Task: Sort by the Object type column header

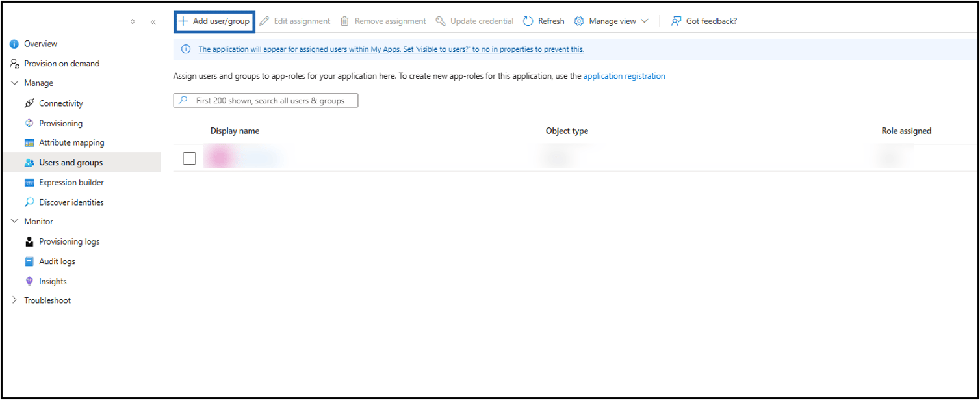Action: pyautogui.click(x=567, y=131)
